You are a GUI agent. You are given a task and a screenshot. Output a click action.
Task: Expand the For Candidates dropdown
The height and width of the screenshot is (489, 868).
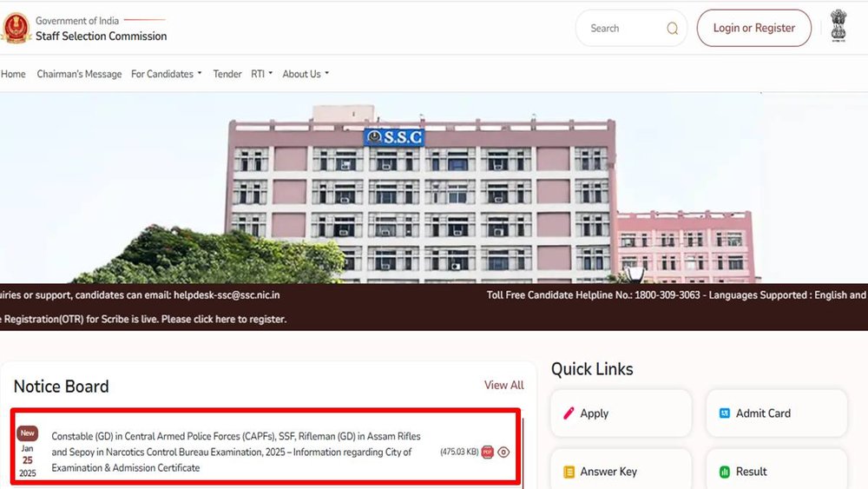pyautogui.click(x=166, y=74)
